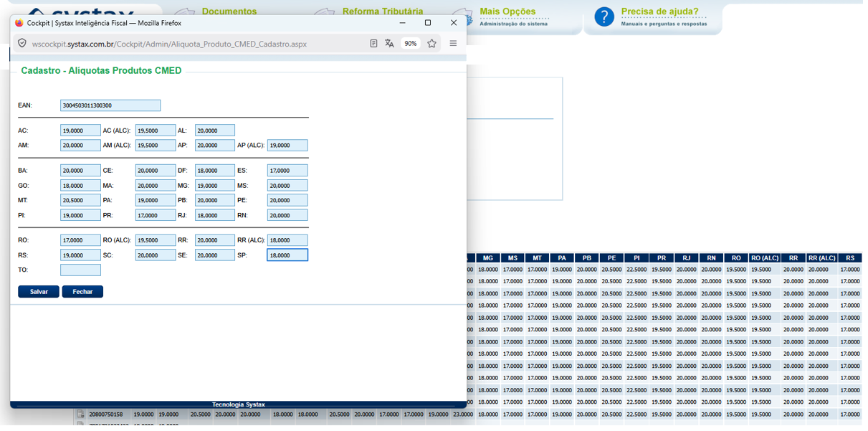Open the translate page icon

[x=389, y=44]
